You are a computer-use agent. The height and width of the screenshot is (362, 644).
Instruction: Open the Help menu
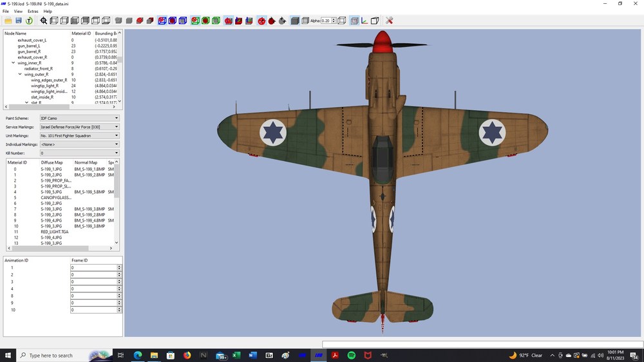(48, 12)
